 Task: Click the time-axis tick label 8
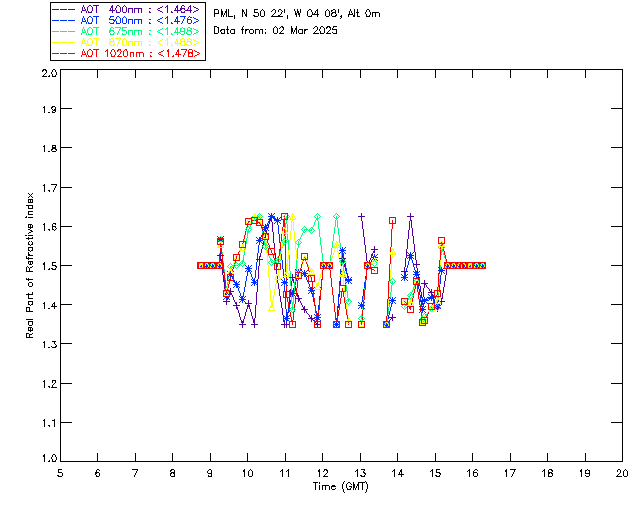[x=173, y=473]
